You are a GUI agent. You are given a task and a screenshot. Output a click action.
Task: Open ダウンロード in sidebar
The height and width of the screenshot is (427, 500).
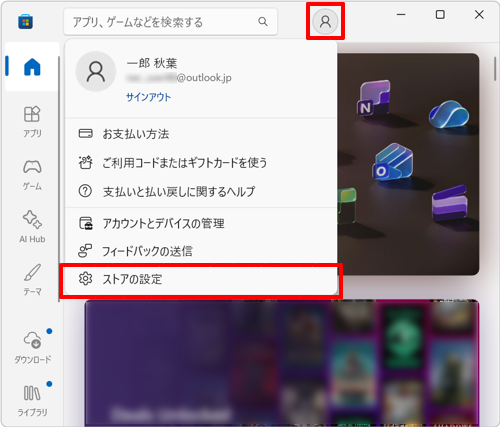[x=32, y=347]
